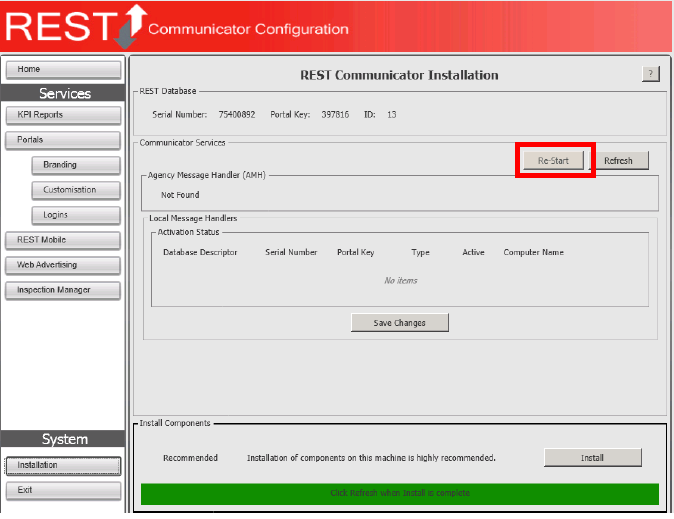
Task: Click 'REST Communicator Installation' heading
Action: pos(399,75)
